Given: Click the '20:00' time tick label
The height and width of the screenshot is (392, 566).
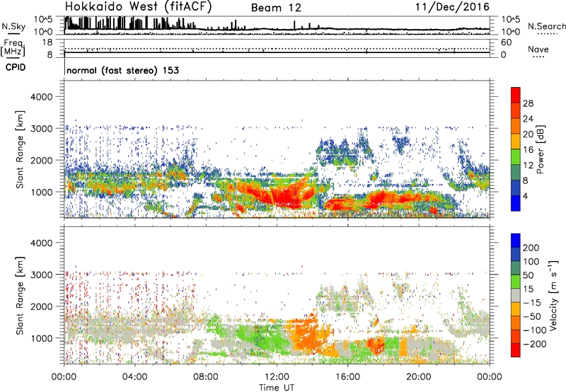Looking at the screenshot, I should [418, 377].
